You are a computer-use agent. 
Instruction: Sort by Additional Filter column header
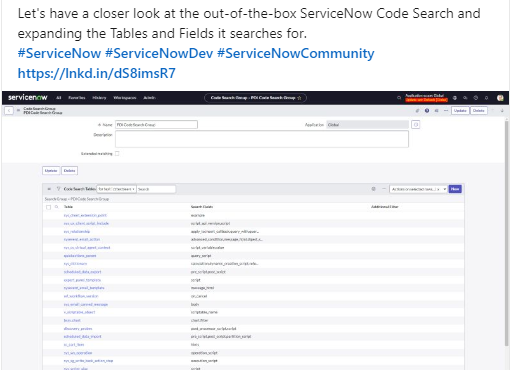pyautogui.click(x=385, y=207)
